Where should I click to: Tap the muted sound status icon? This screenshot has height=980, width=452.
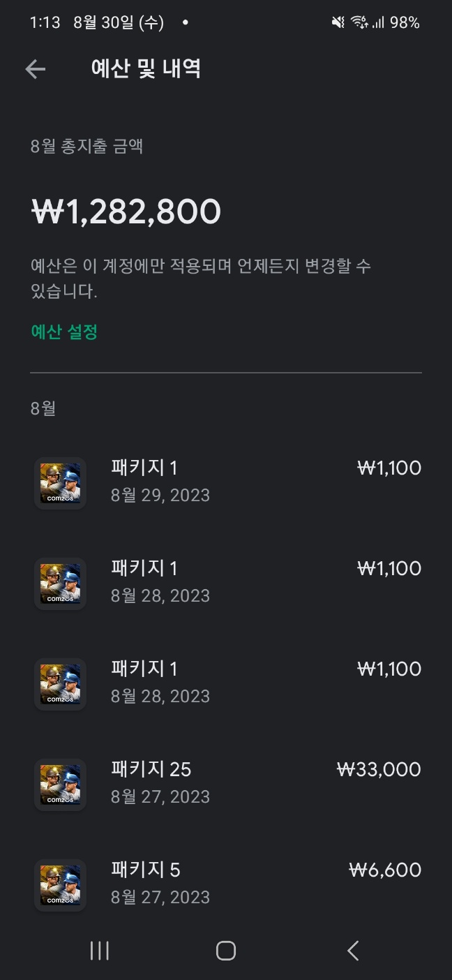point(338,23)
